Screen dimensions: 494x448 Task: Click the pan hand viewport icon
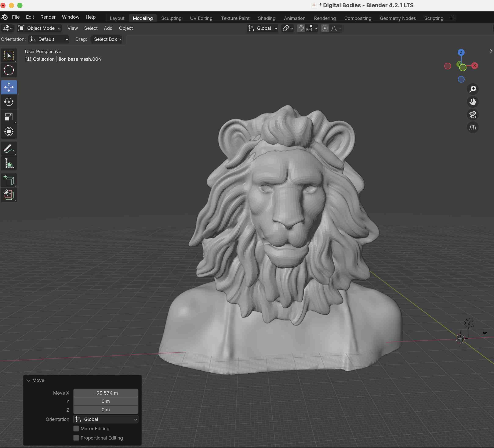pyautogui.click(x=473, y=102)
